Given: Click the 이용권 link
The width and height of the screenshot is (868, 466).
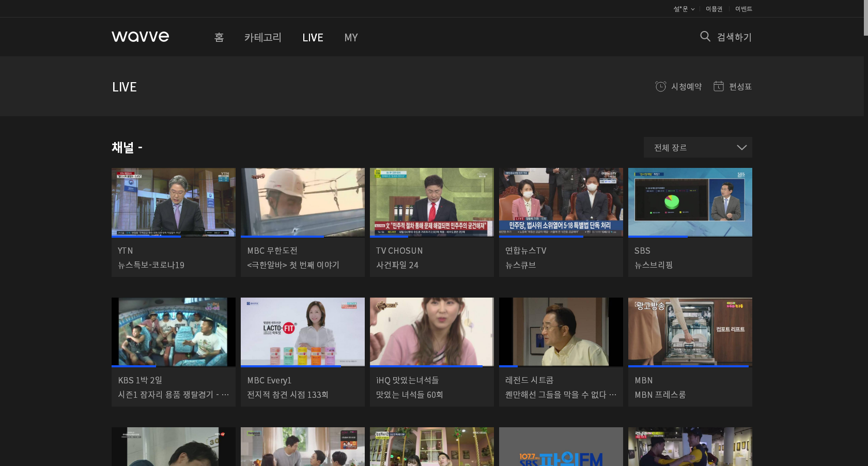Looking at the screenshot, I should [x=714, y=9].
